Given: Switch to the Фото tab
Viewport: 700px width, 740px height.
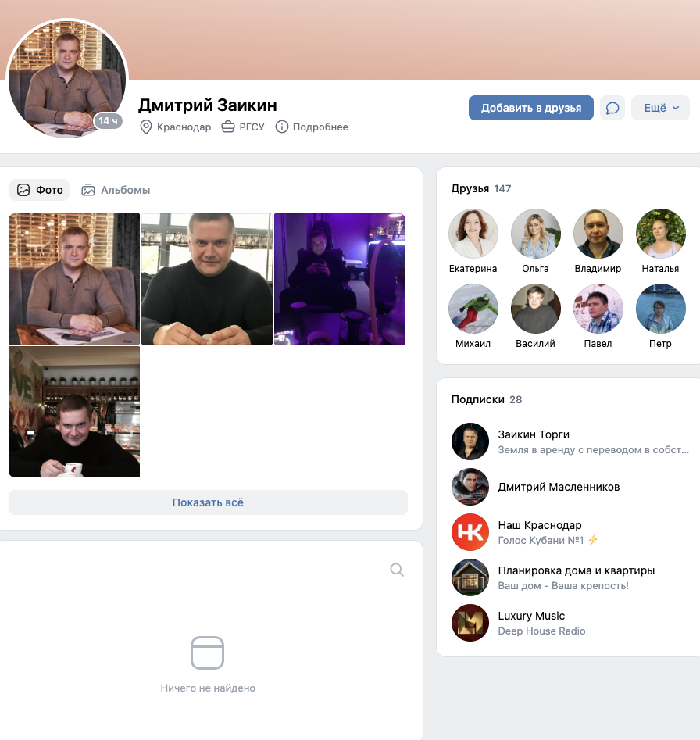Looking at the screenshot, I should [40, 190].
